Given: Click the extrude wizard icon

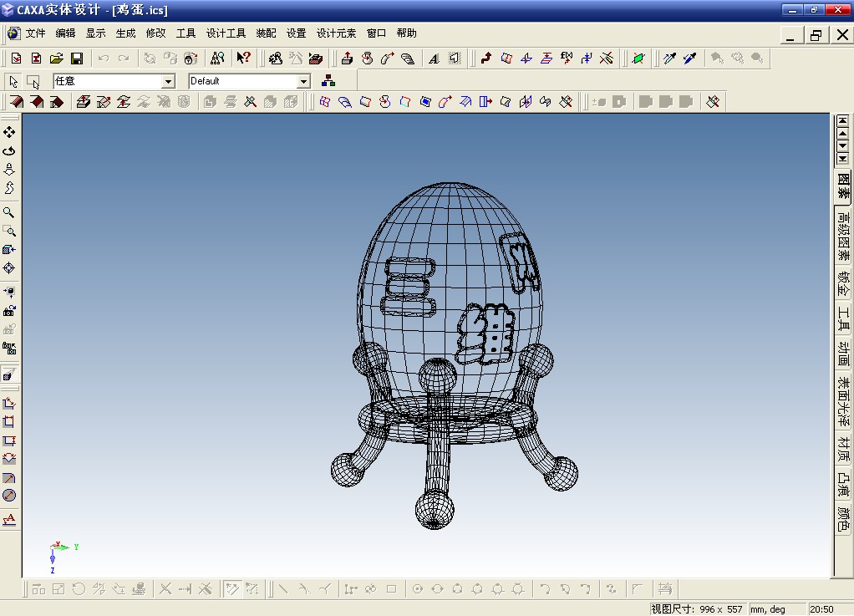Looking at the screenshot, I should 347,59.
